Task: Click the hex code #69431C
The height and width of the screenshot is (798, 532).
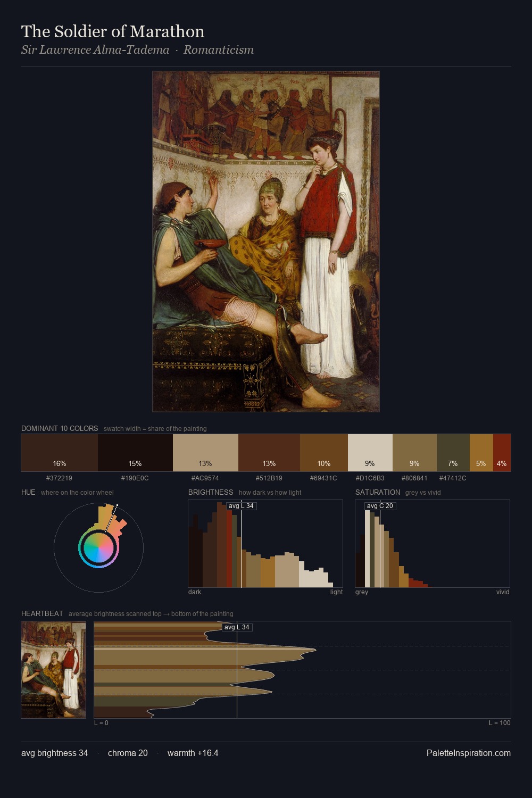Action: click(323, 478)
